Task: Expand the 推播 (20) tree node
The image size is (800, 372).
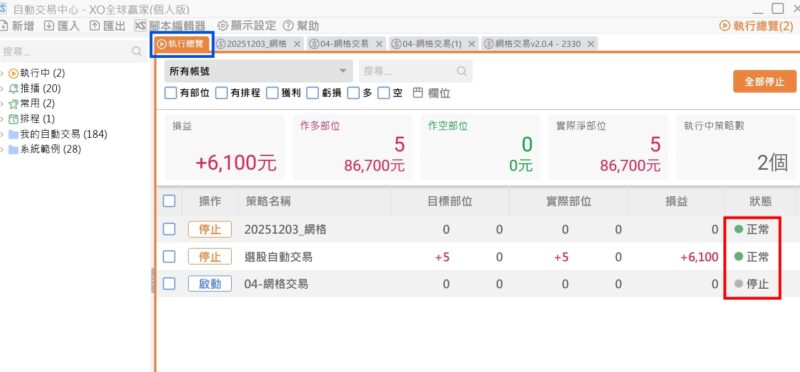Action: 3,89
